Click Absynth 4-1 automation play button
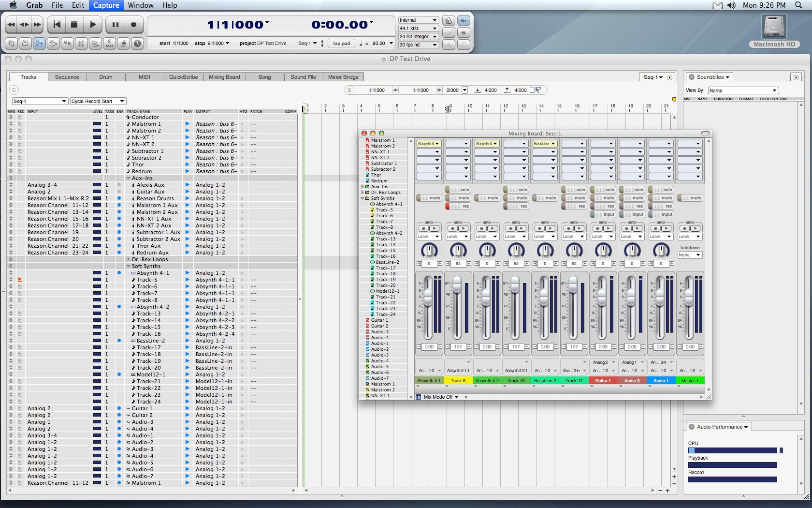Image resolution: width=812 pixels, height=508 pixels. (434, 228)
